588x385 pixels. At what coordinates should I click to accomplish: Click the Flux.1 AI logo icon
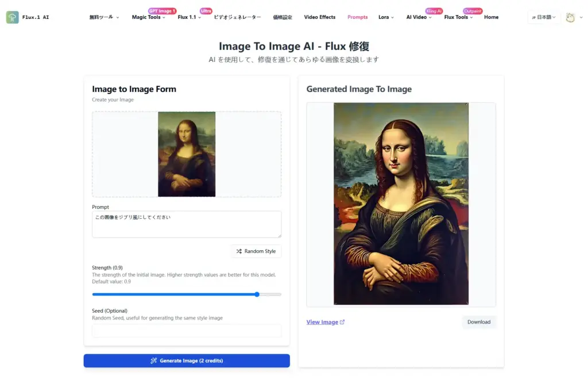[13, 17]
